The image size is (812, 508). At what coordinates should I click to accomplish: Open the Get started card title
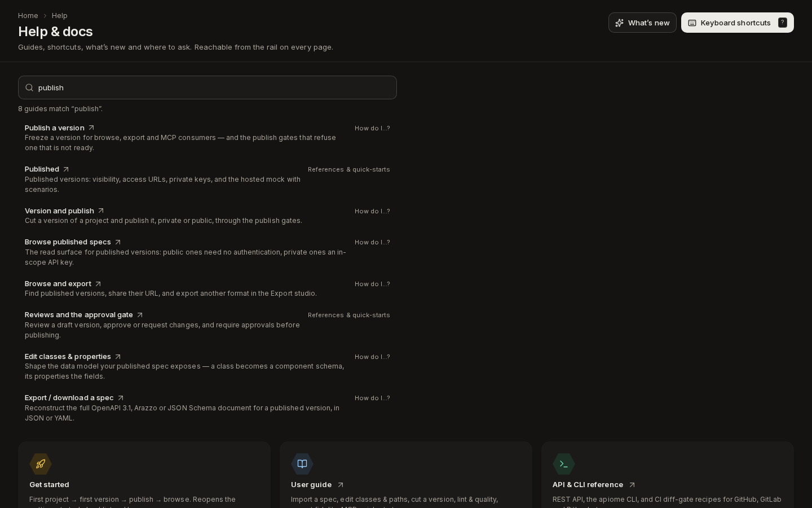click(49, 485)
